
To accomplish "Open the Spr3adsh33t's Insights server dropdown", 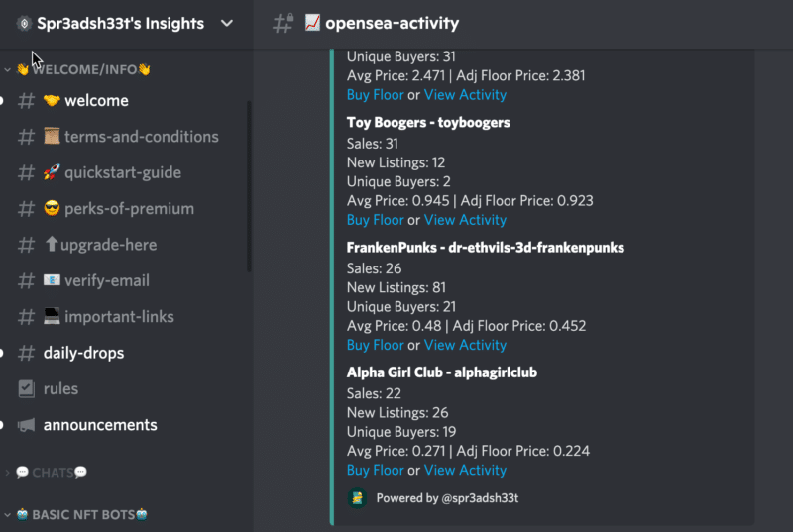I will [x=227, y=23].
